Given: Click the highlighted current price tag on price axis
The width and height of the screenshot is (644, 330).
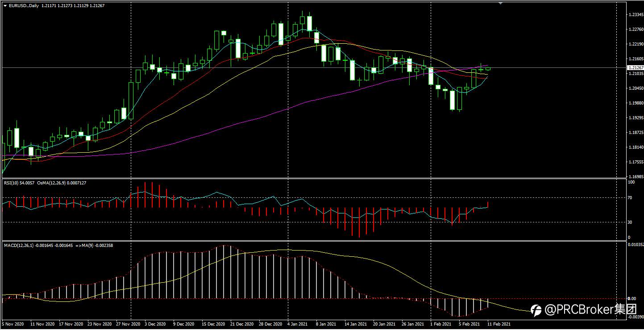Looking at the screenshot, I should (x=635, y=68).
